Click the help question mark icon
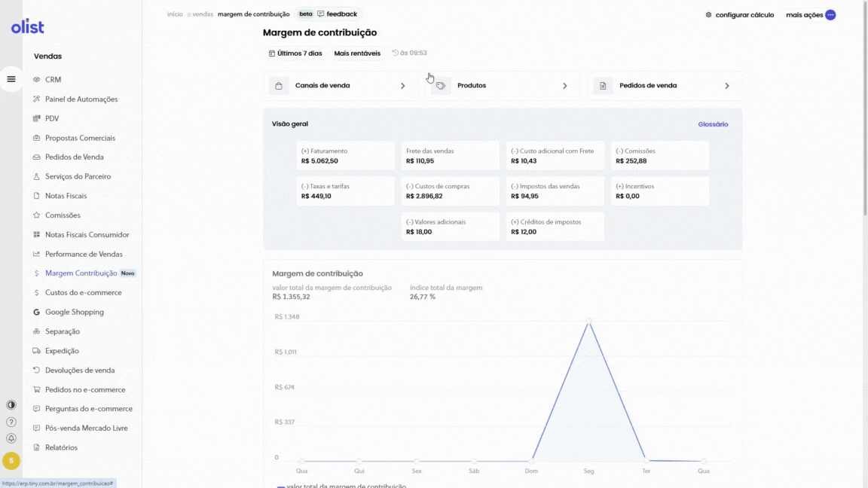The image size is (868, 488). [x=11, y=422]
